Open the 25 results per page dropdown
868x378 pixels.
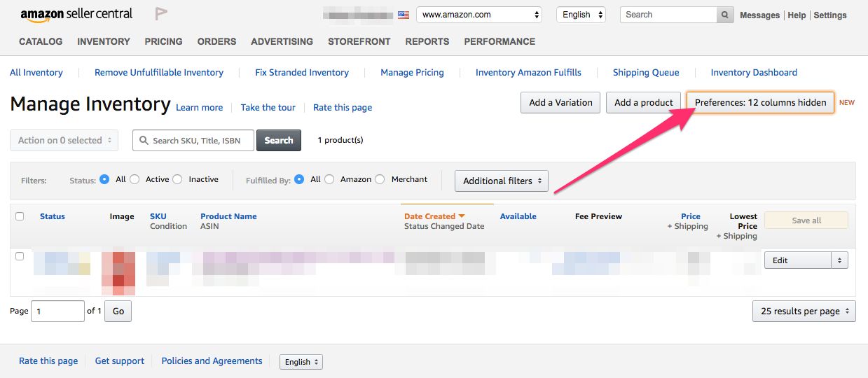(x=804, y=311)
